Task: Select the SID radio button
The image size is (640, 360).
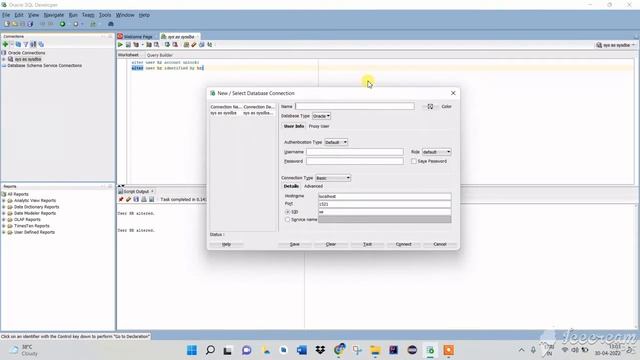Action: (x=287, y=212)
